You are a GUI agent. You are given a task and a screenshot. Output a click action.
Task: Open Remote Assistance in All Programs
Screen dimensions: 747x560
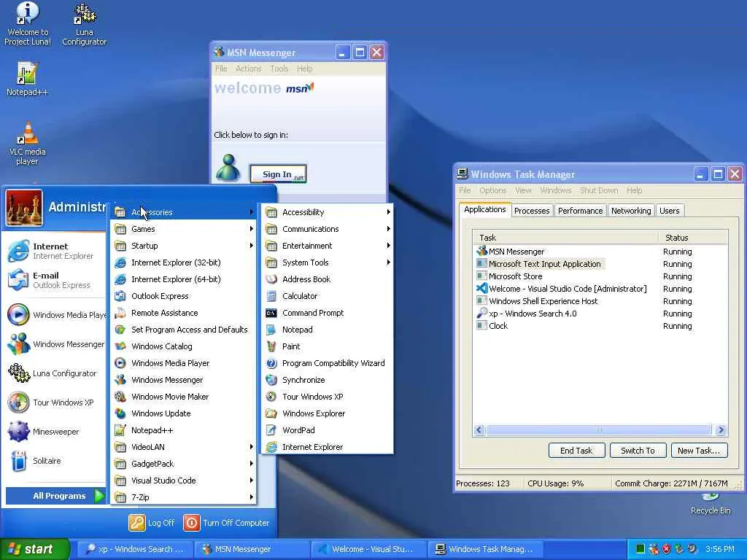pos(183,313)
